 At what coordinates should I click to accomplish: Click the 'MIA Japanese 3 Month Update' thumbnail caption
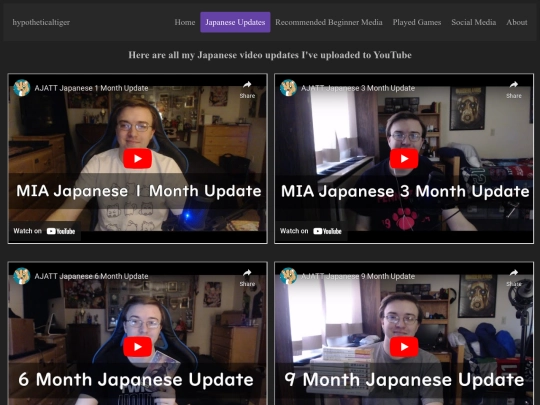point(405,191)
